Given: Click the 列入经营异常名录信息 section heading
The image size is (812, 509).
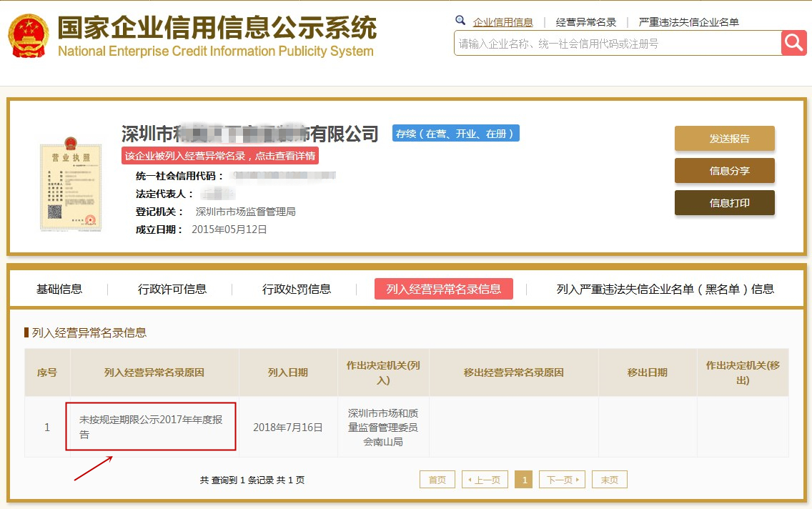Looking at the screenshot, I should pos(89,332).
